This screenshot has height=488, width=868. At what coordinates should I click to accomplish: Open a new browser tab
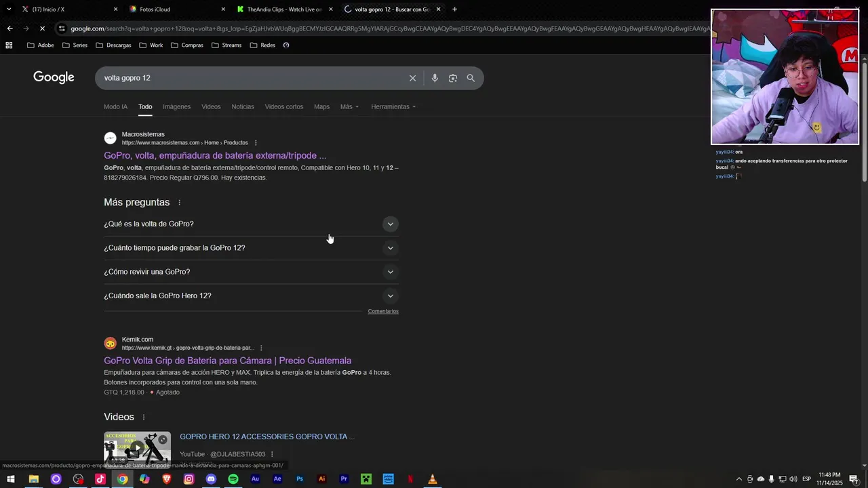point(454,9)
